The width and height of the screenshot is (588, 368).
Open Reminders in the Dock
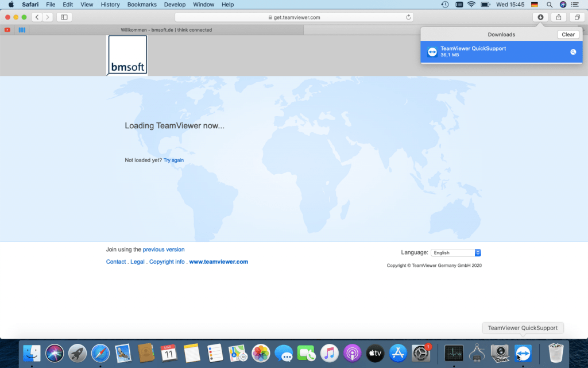(215, 353)
